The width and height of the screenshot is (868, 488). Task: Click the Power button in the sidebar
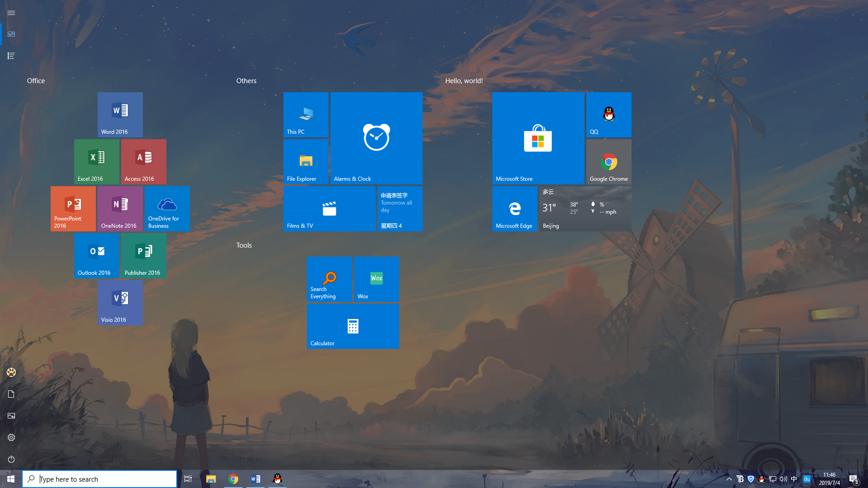click(11, 459)
